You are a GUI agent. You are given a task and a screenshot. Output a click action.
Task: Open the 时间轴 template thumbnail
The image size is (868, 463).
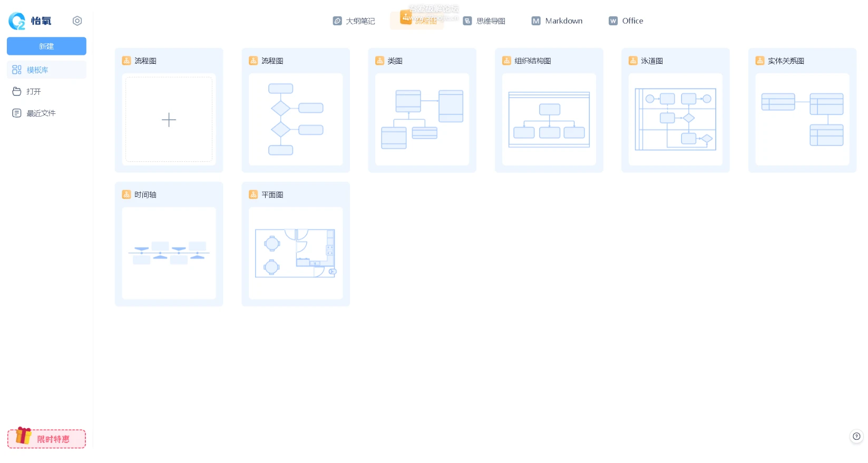point(169,253)
